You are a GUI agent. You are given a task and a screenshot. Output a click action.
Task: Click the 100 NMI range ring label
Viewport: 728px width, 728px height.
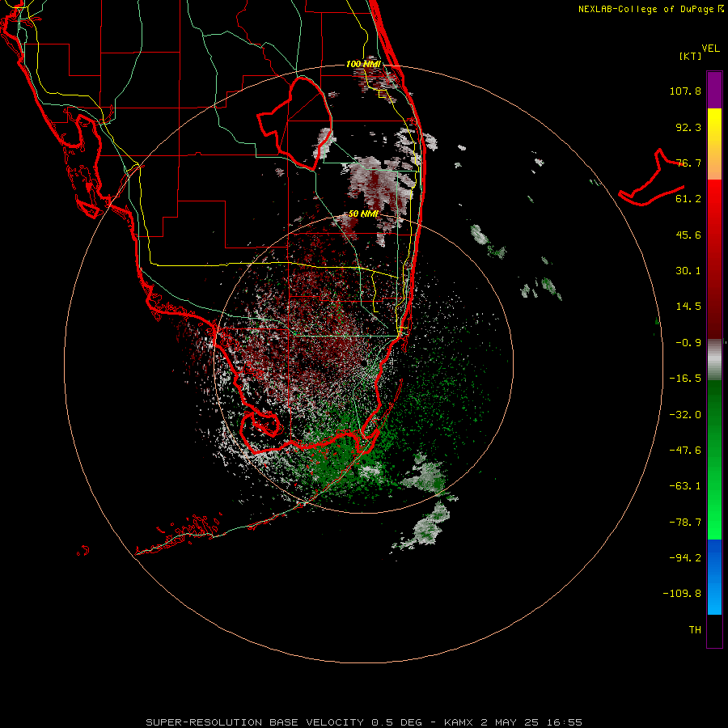(x=363, y=64)
